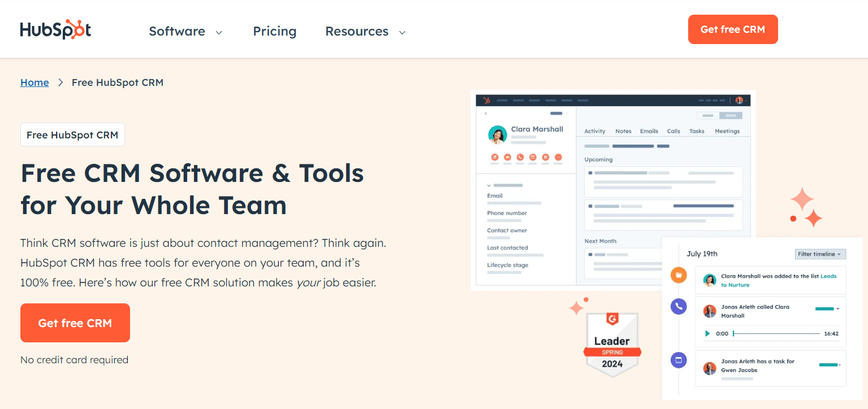Click the purple phone icon beside the call event
This screenshot has height=409, width=868.
click(679, 306)
